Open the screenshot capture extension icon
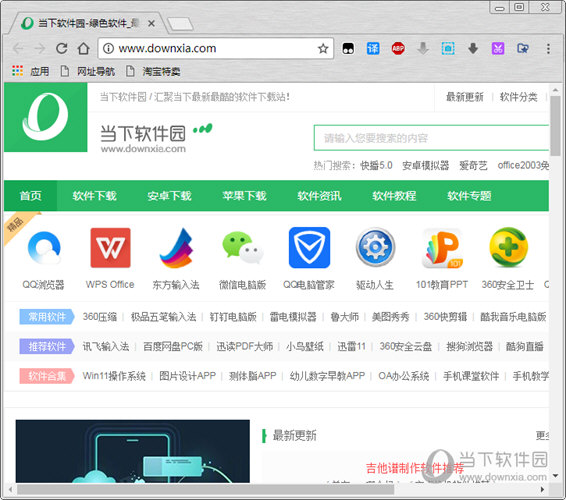 pyautogui.click(x=448, y=48)
